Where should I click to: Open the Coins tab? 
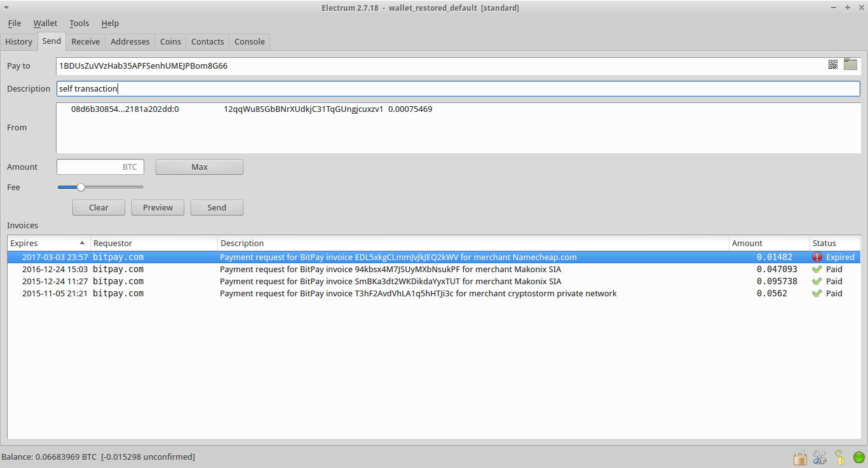click(170, 42)
